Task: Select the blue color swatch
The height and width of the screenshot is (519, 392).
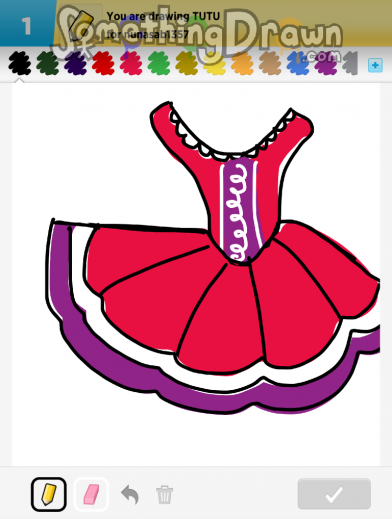Action: 298,63
